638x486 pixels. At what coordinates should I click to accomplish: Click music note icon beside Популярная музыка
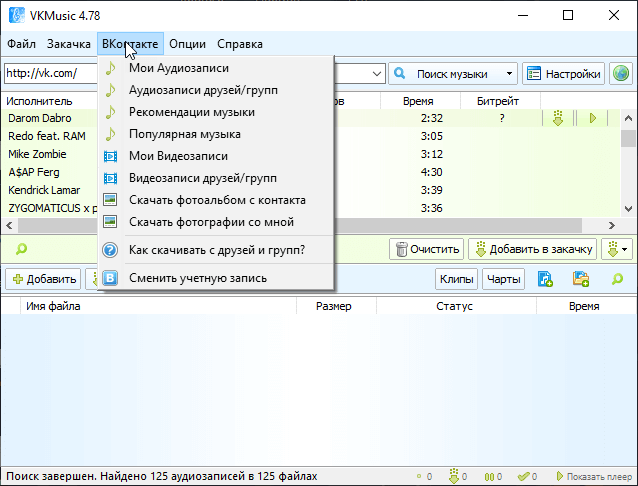pos(110,134)
